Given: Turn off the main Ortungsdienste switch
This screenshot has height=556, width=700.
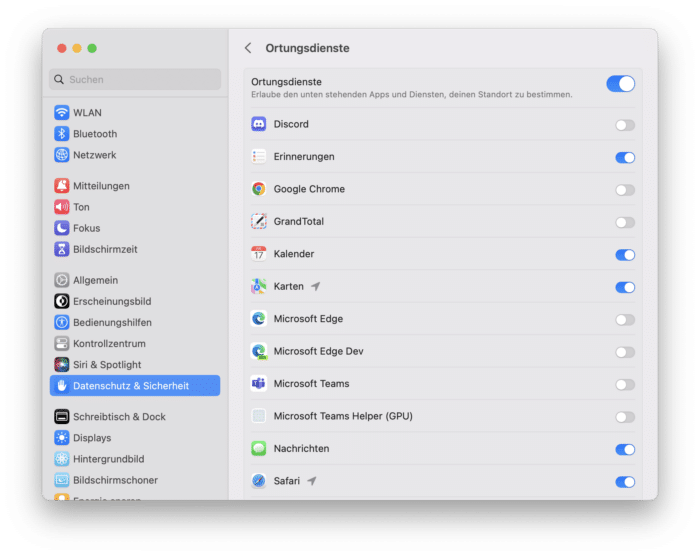Looking at the screenshot, I should pos(621,84).
